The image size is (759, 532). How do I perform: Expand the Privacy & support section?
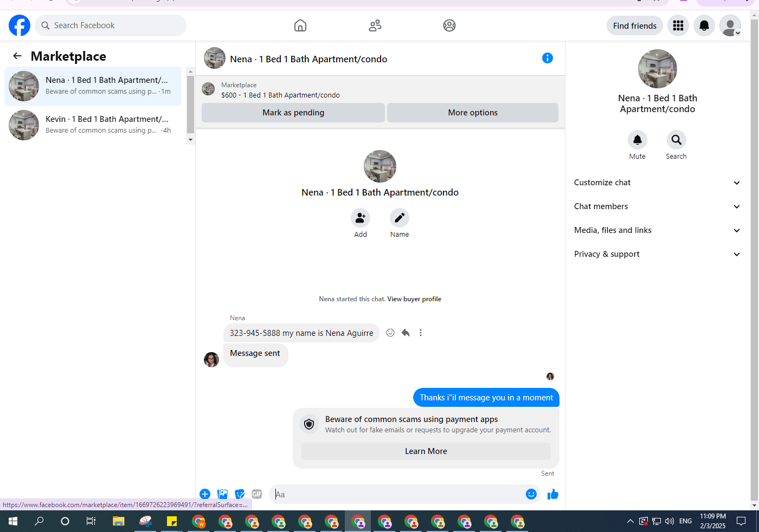657,254
